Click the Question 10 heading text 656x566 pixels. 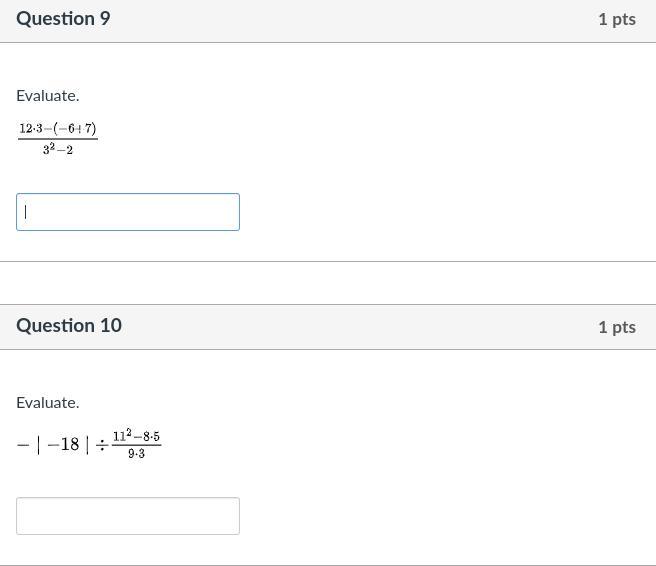[x=69, y=325]
